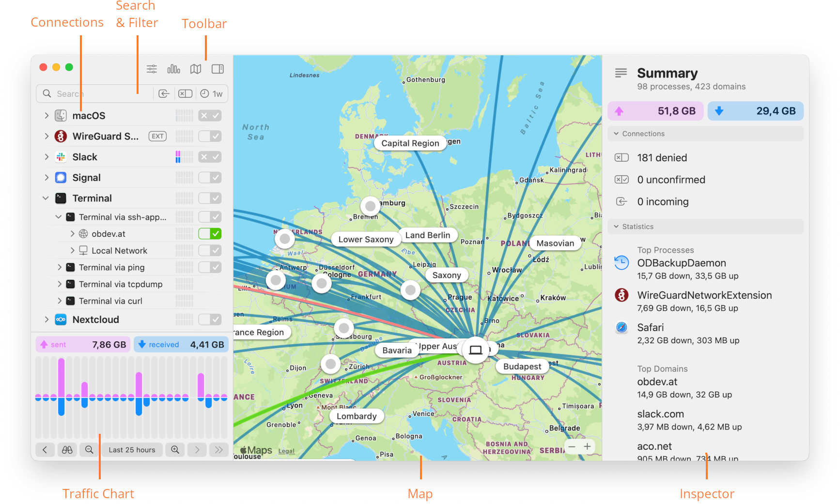Screen dimensions: 840x504
Task: Toggle the obdev.at green allow switch
Action: click(x=210, y=234)
